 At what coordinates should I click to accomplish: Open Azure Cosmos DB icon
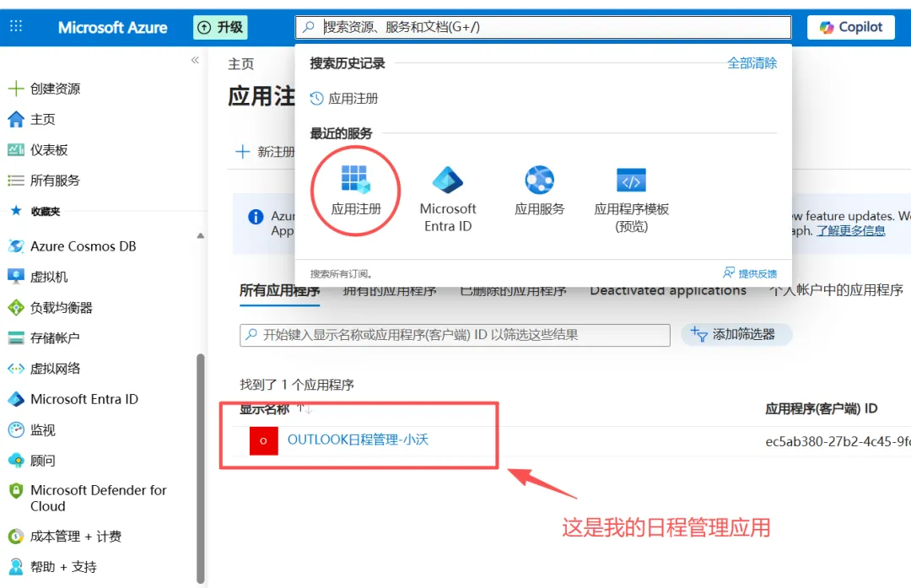click(x=16, y=246)
